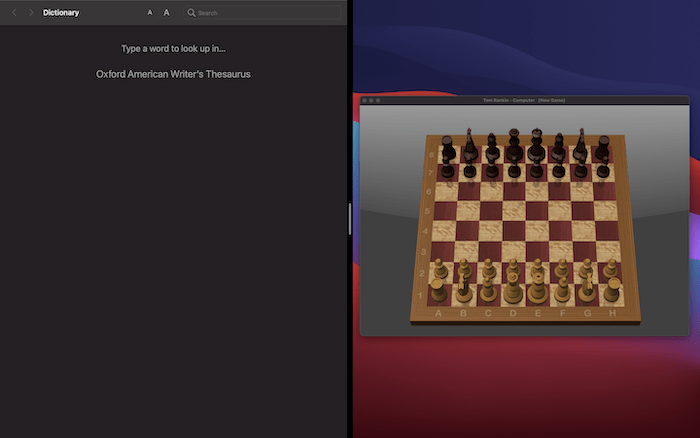The image size is (700, 438).
Task: Click the black queen on D8
Action: coord(514,150)
